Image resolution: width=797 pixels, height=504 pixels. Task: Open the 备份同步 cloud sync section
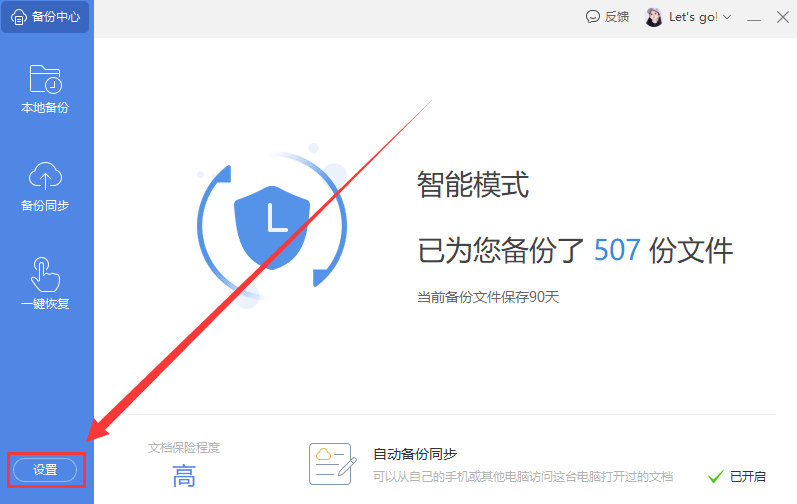pyautogui.click(x=45, y=187)
